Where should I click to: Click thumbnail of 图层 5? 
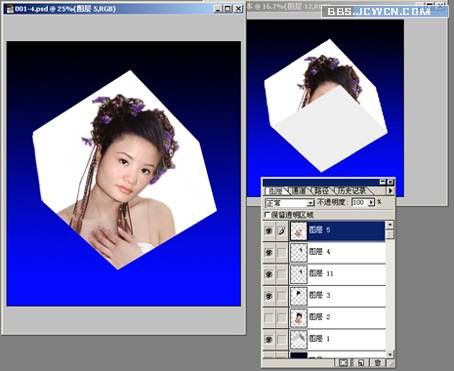click(x=299, y=231)
